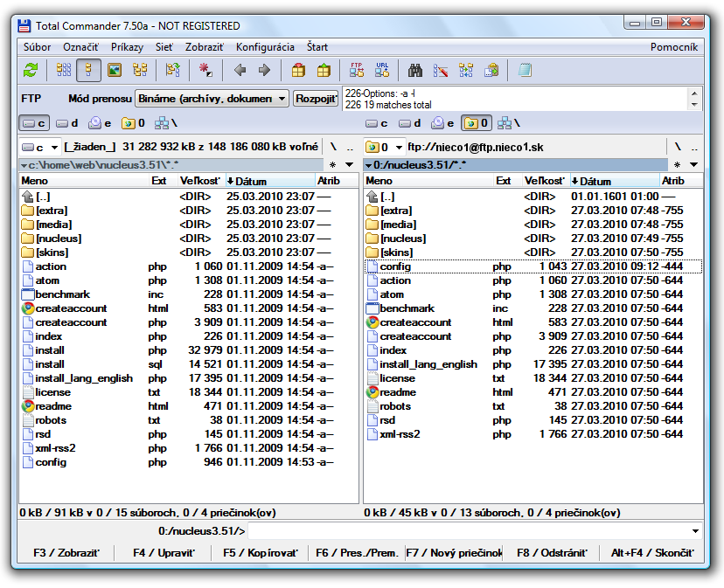Image resolution: width=724 pixels, height=588 pixels.
Task: Click the F7 / Nový priečinok button
Action: point(455,552)
